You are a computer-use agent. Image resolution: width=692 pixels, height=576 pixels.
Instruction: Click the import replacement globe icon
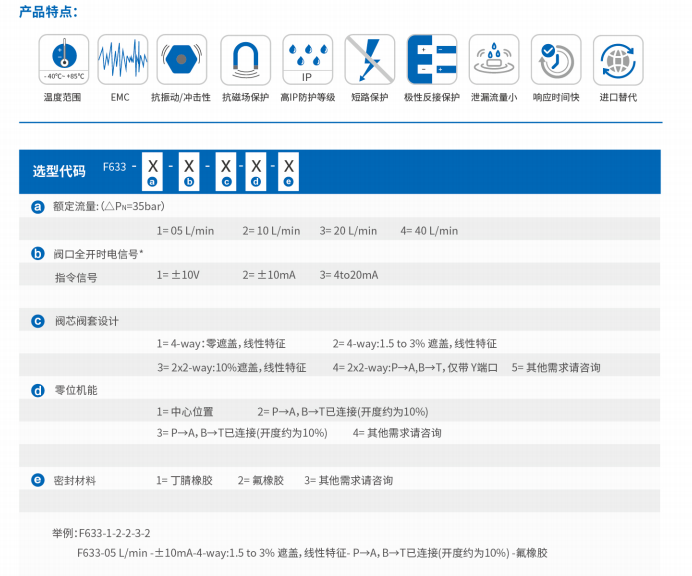tap(617, 59)
